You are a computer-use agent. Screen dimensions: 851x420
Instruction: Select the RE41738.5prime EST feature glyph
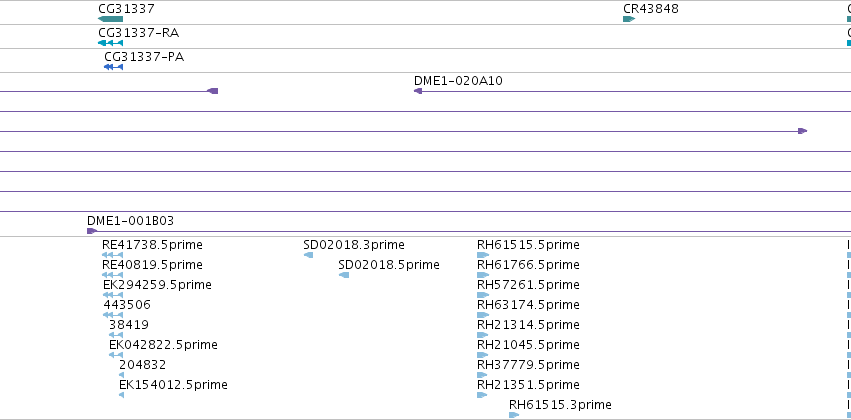[112, 255]
